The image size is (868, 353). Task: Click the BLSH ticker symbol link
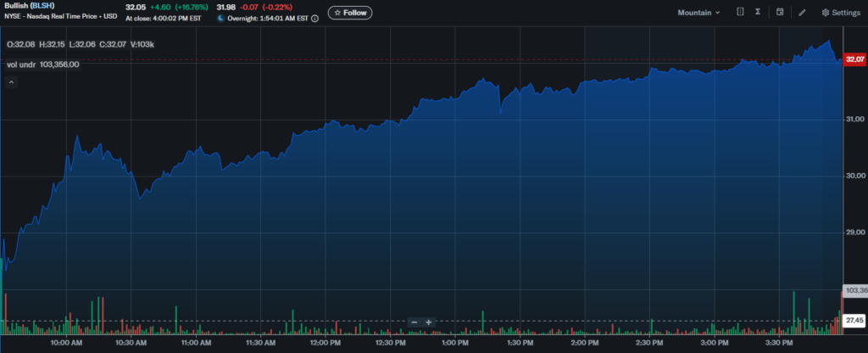[43, 6]
